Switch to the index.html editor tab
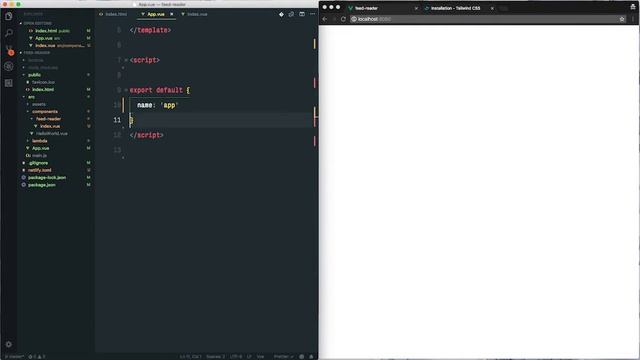640x360 pixels. coord(113,14)
